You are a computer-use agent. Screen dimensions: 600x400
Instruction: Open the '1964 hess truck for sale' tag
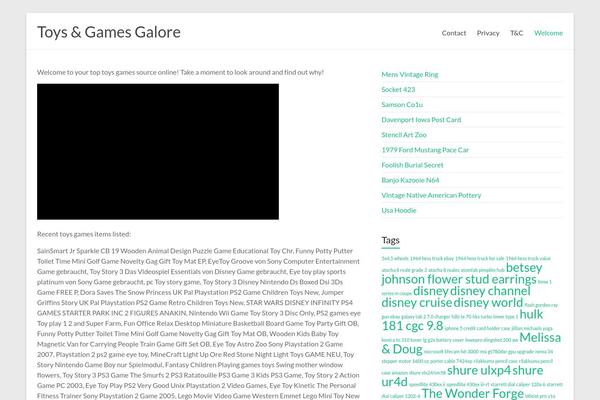coord(480,259)
